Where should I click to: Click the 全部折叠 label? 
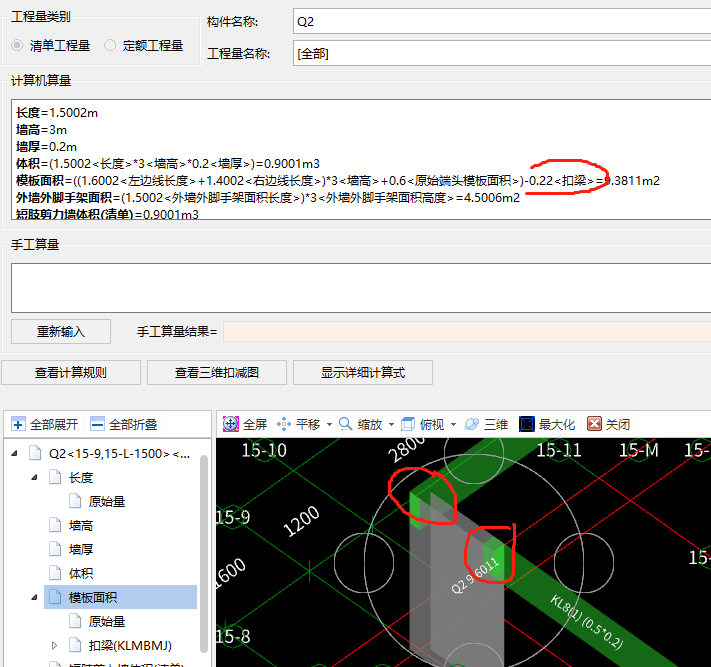133,424
